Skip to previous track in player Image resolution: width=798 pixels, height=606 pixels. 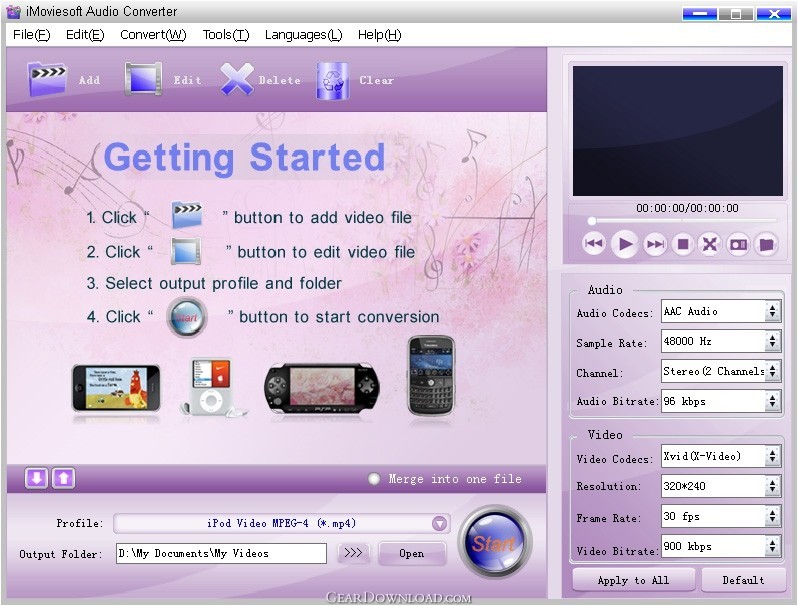pos(593,244)
